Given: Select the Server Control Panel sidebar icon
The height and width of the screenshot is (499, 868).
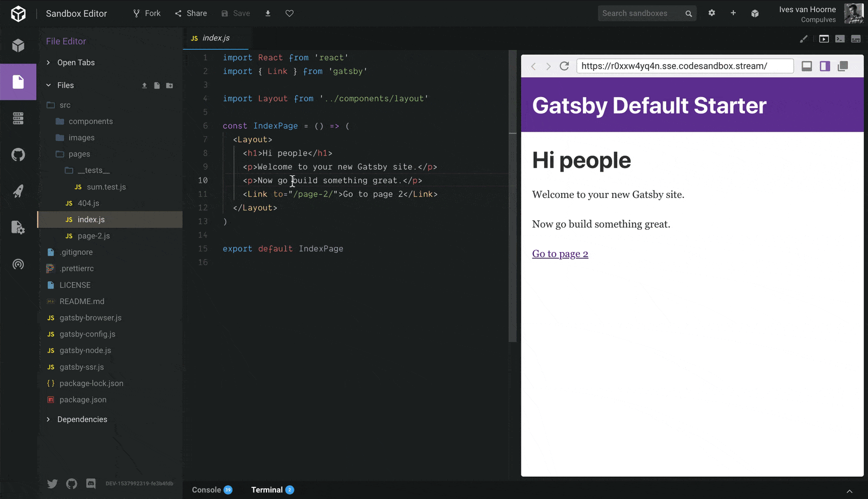Looking at the screenshot, I should (18, 118).
